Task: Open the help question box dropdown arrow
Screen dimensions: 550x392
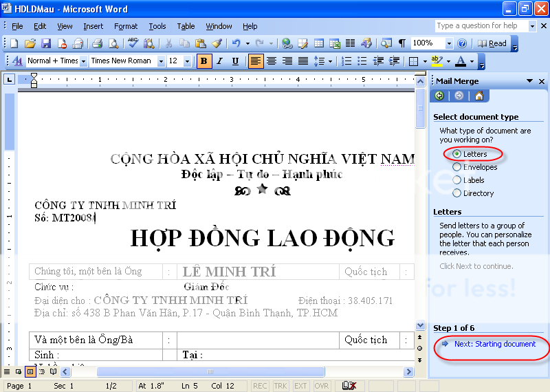Action: (532, 26)
